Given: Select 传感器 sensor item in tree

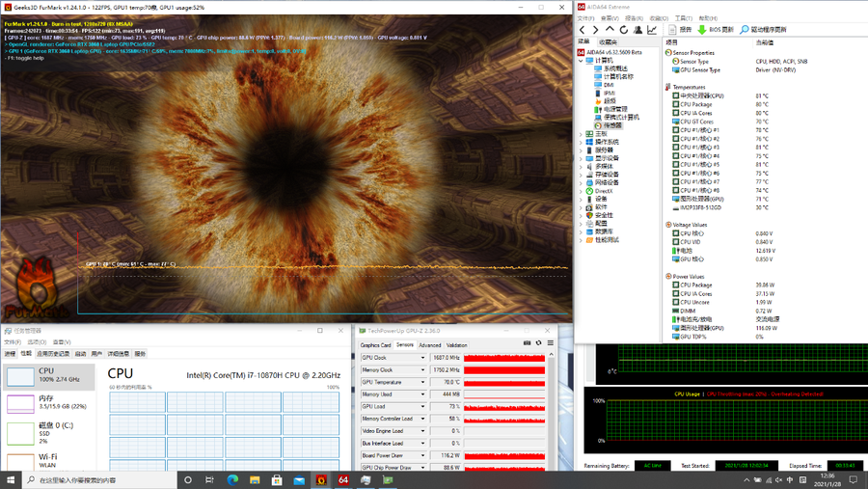Looking at the screenshot, I should pyautogui.click(x=612, y=125).
